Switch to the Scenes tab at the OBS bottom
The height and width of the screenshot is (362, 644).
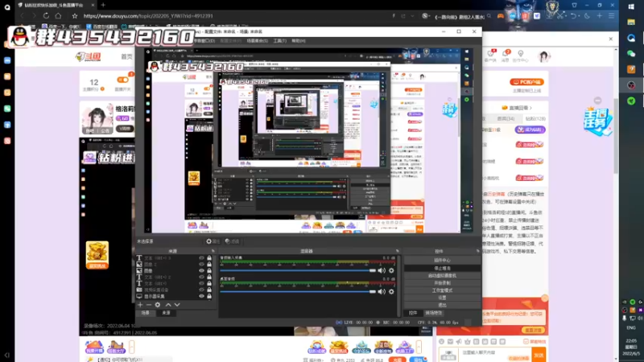point(146,313)
